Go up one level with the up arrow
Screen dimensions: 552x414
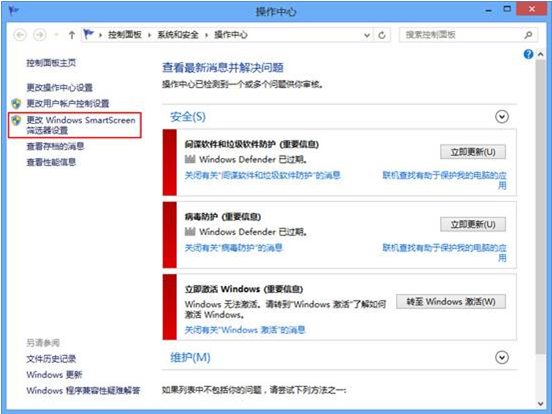(72, 35)
